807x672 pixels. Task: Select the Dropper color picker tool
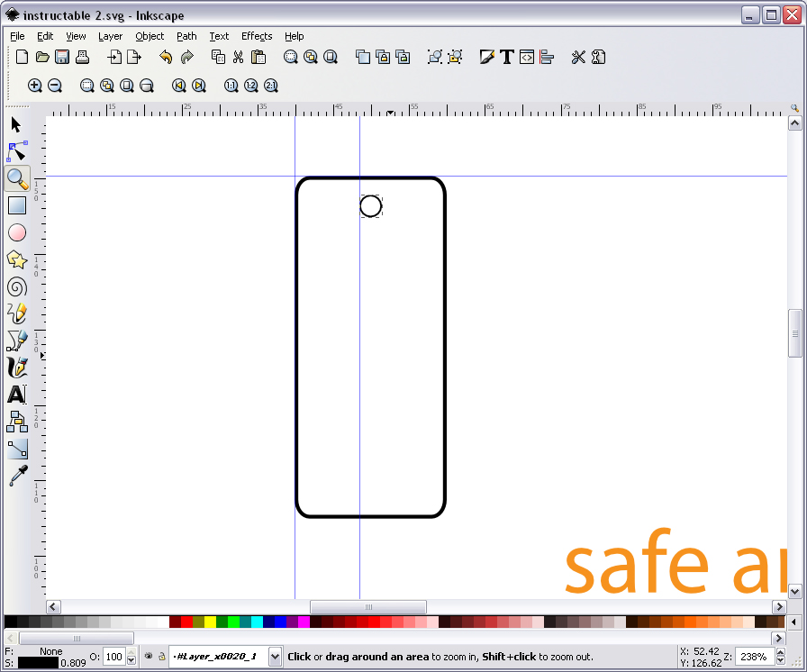[x=18, y=476]
